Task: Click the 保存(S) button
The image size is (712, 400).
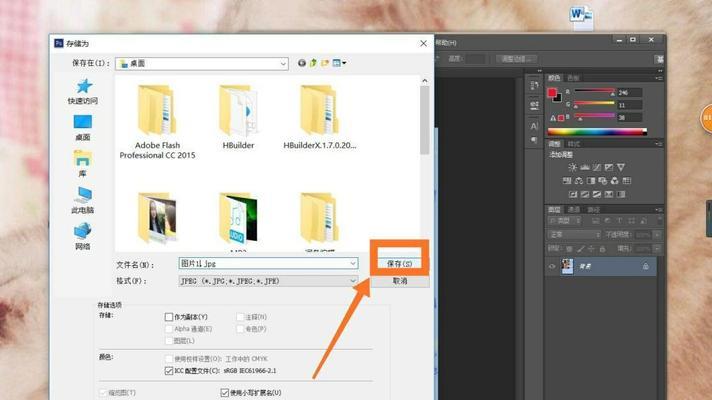Action: click(400, 263)
